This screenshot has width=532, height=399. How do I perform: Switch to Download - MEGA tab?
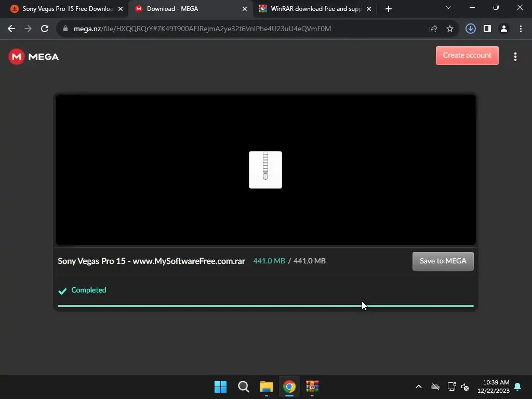[190, 9]
